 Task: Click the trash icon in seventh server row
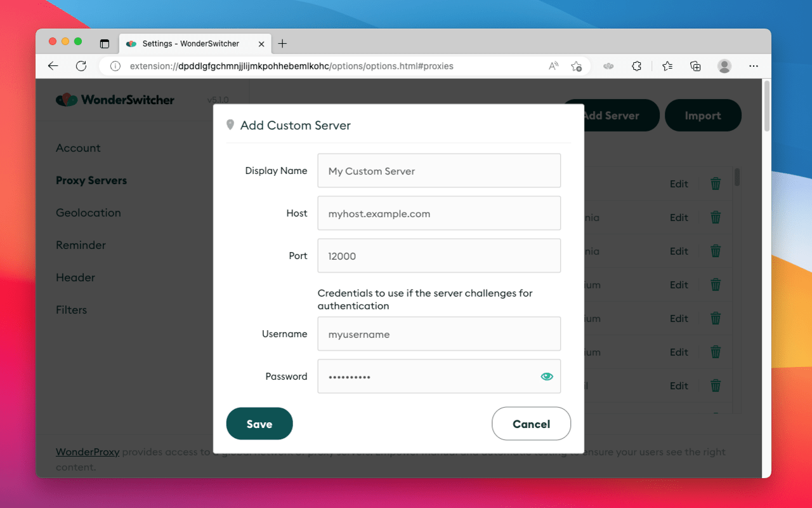point(716,385)
